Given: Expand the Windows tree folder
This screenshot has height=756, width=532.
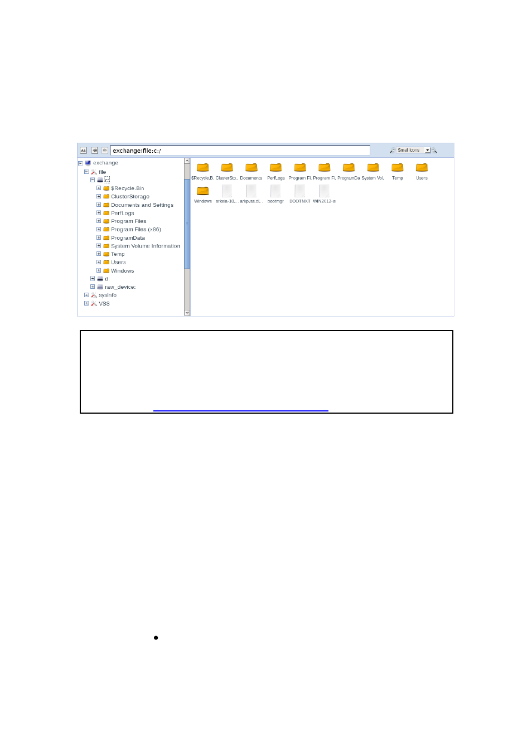Looking at the screenshot, I should click(99, 270).
